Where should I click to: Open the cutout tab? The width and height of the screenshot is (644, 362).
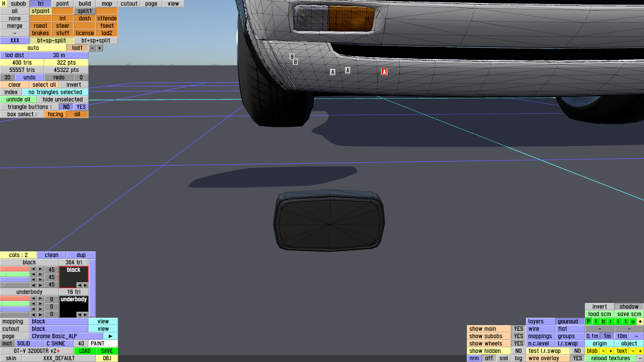(129, 4)
